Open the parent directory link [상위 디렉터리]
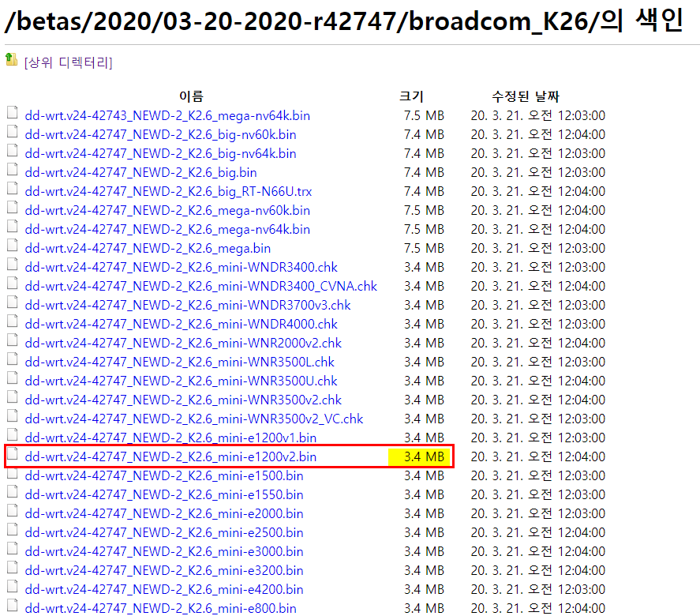The width and height of the screenshot is (700, 616). pyautogui.click(x=69, y=62)
